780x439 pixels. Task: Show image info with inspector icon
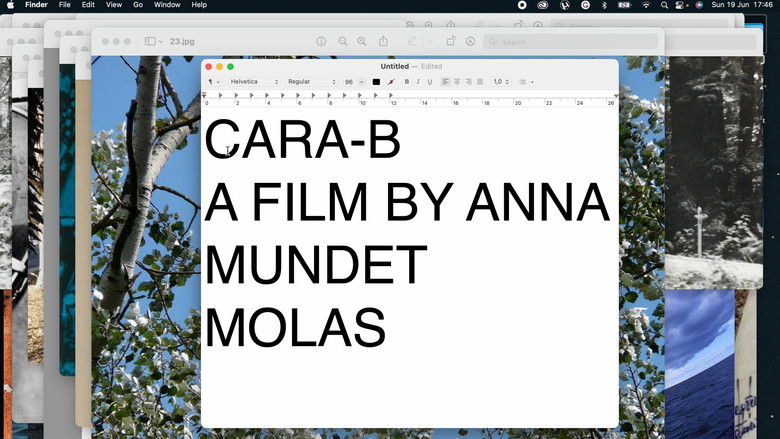[321, 41]
